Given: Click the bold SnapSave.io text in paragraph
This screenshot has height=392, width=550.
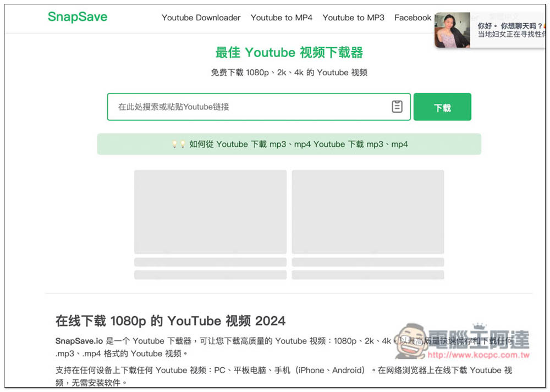Looking at the screenshot, I should point(79,341).
